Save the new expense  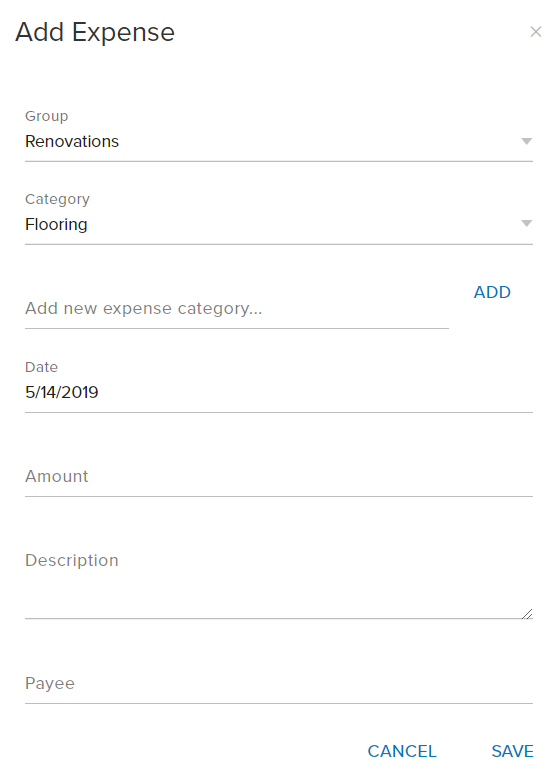(513, 751)
